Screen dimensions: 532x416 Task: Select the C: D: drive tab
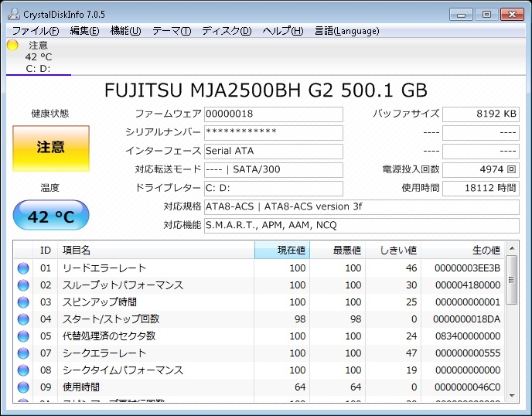[38, 69]
